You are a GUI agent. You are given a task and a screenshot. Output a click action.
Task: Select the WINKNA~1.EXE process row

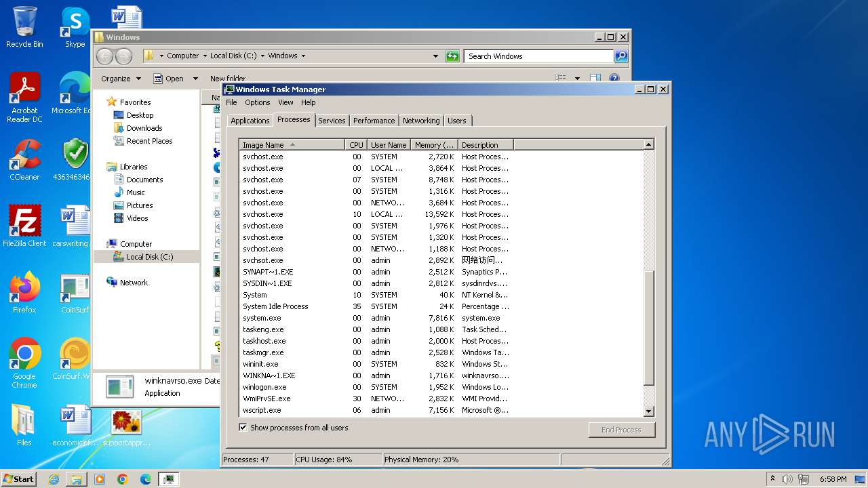pyautogui.click(x=441, y=375)
